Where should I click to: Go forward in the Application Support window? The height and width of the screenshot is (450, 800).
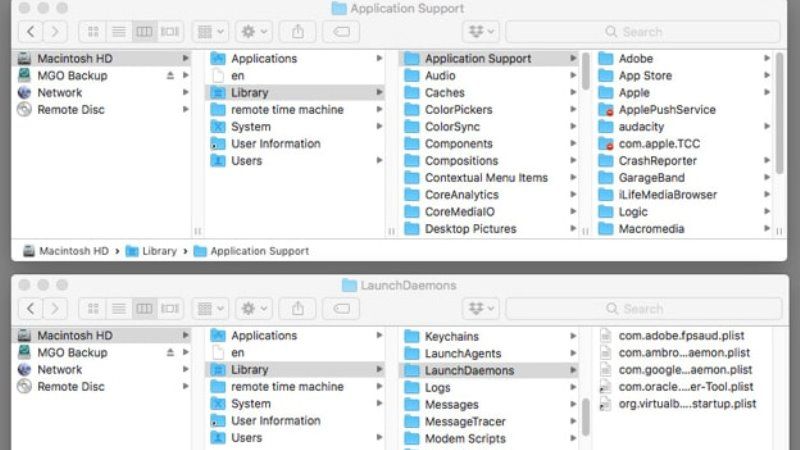[x=55, y=32]
